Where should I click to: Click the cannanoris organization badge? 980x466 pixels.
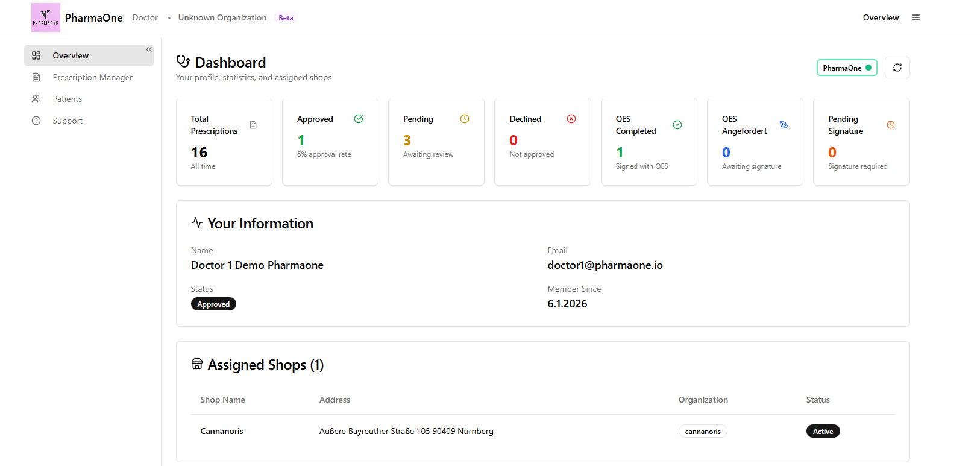click(x=703, y=431)
